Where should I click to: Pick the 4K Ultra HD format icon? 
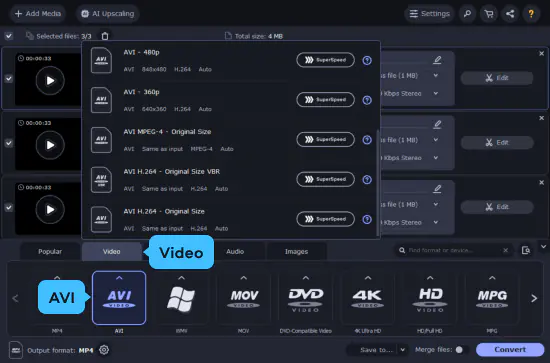point(368,298)
